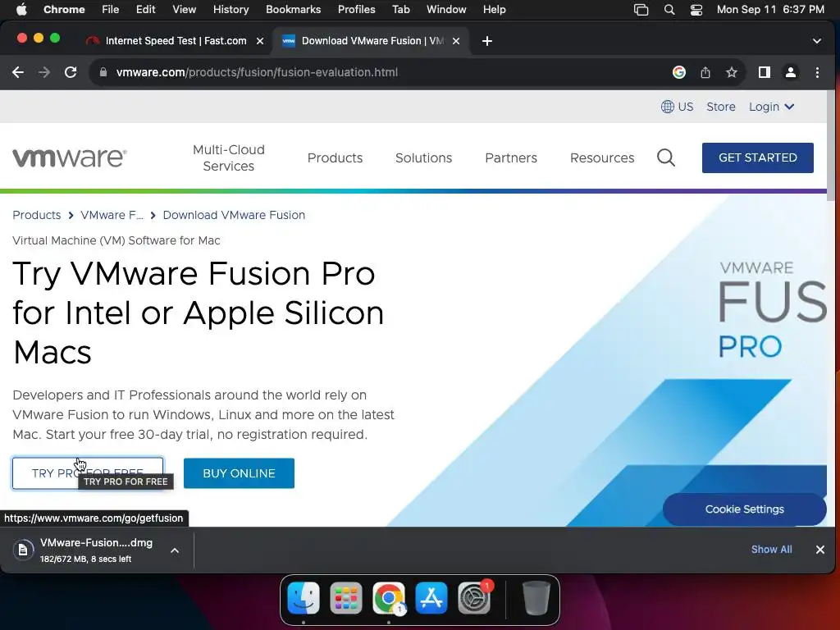Open the tab search dropdown arrow
The width and height of the screenshot is (840, 630).
(816, 41)
